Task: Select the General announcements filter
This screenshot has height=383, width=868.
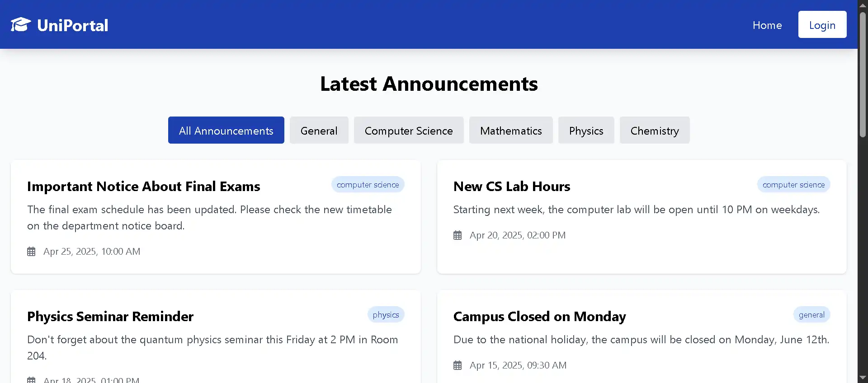Action: pos(319,130)
